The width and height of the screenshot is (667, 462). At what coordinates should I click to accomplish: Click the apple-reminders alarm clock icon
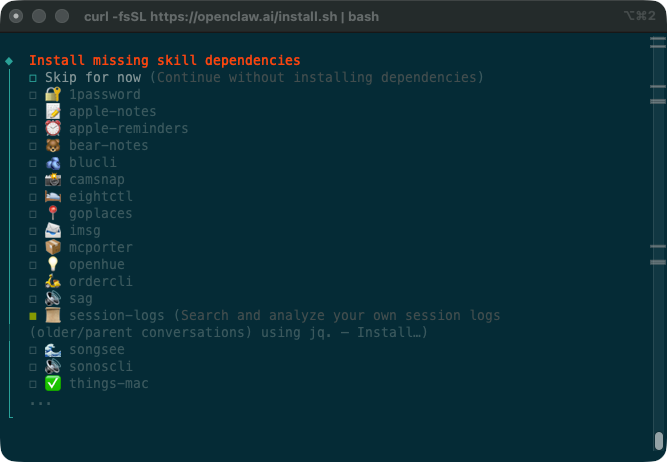coord(53,128)
